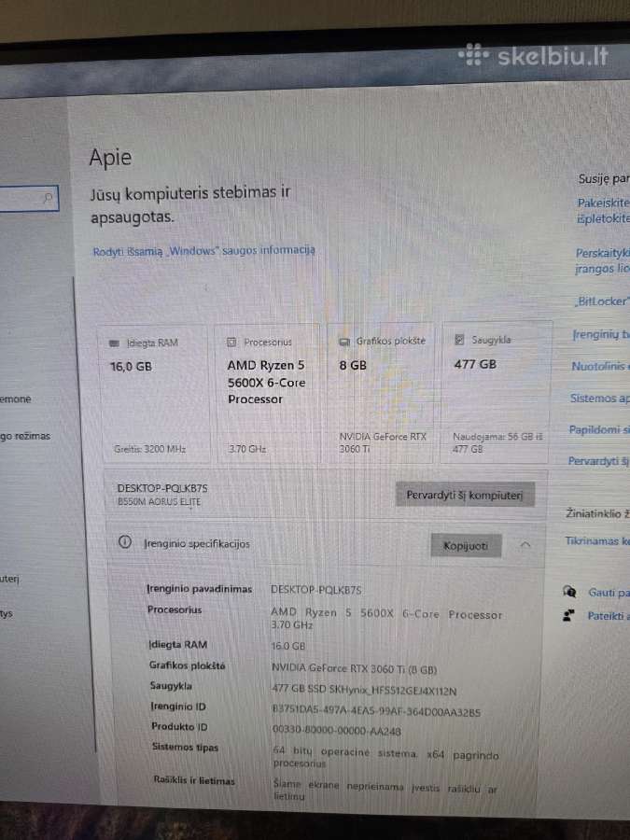The width and height of the screenshot is (630, 840).
Task: Click Sistemos tipas 64 bitų value
Action: tap(385, 758)
